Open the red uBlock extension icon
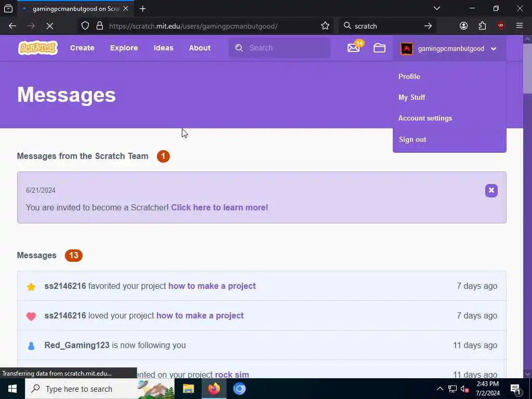 coord(501,26)
